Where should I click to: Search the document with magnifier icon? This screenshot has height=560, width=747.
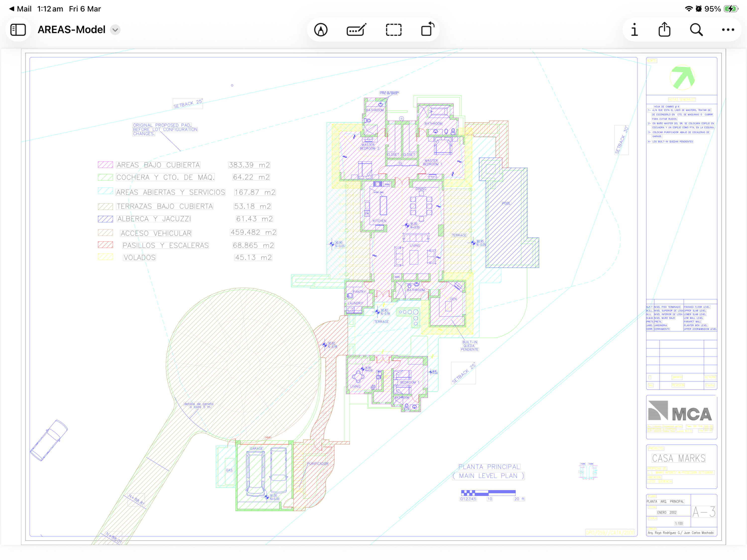click(696, 30)
